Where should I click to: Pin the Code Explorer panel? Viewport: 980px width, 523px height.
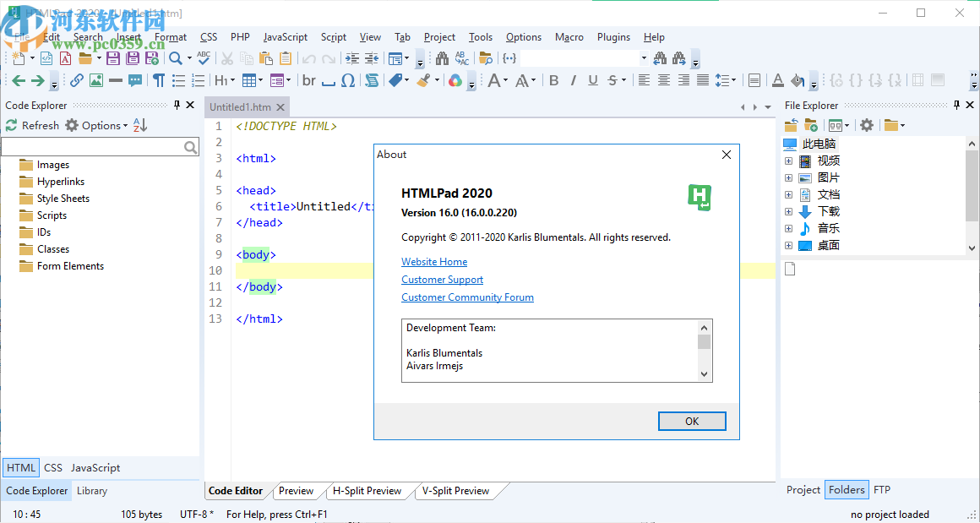pos(177,105)
